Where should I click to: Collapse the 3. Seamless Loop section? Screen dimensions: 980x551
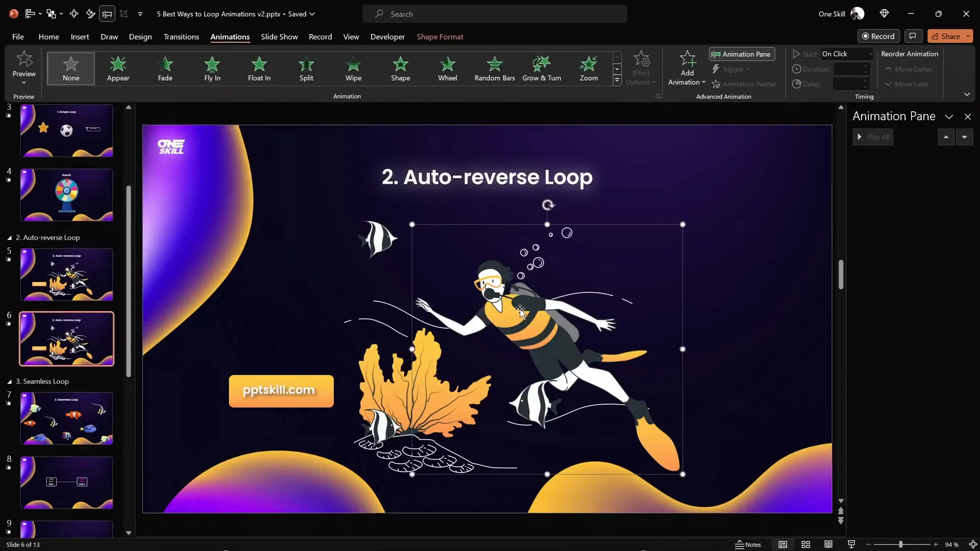pyautogui.click(x=9, y=382)
